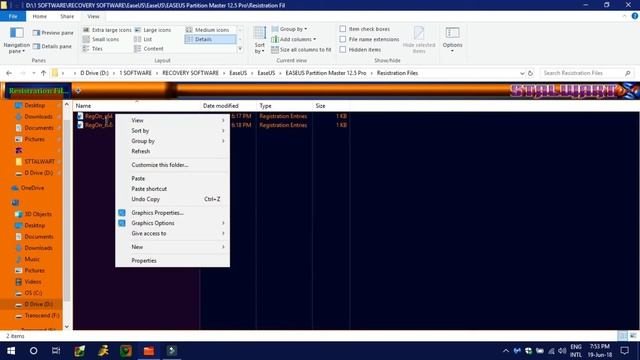Screen dimensions: 640x360
Task: Open the Navigation pane button
Action: point(16,40)
